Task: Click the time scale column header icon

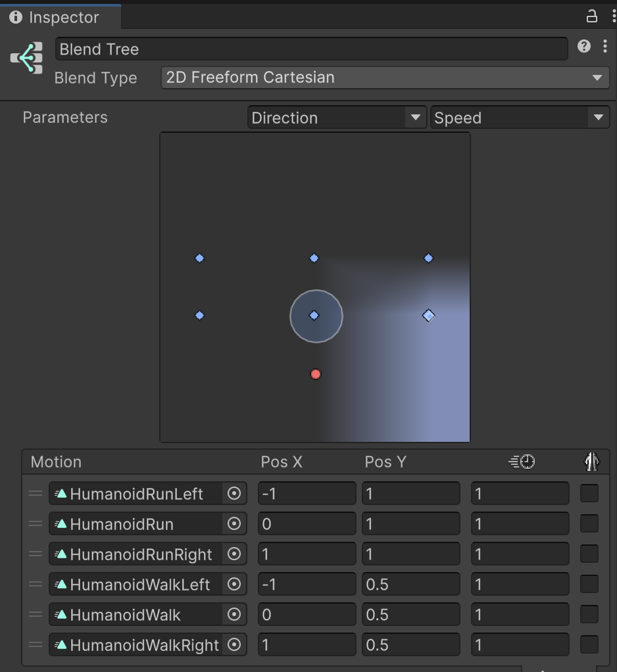Action: pyautogui.click(x=522, y=462)
